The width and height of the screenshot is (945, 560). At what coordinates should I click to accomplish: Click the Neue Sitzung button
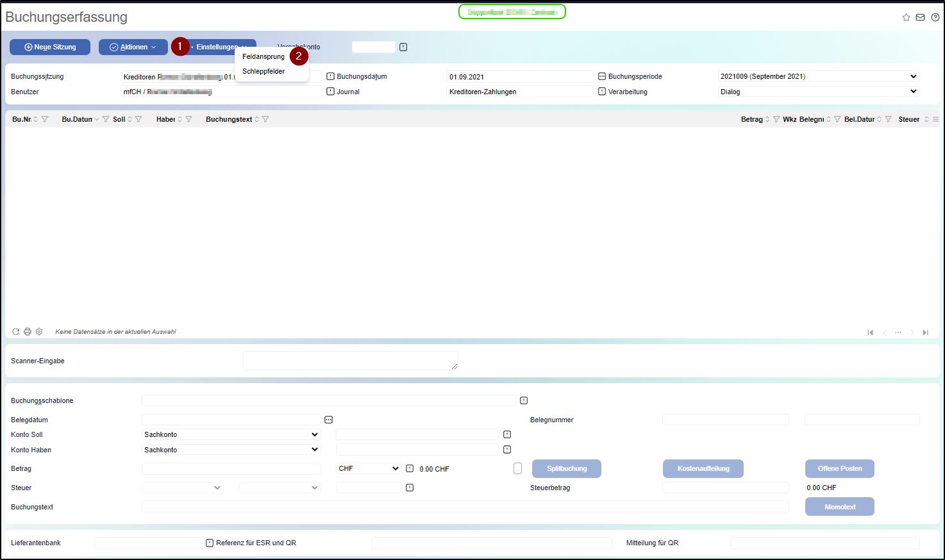50,47
